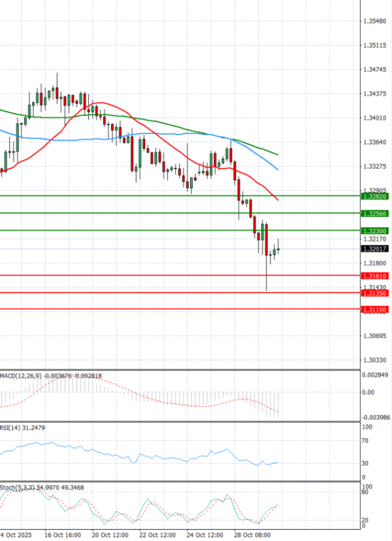Click the 1.35480 price scale label
Image resolution: width=392 pixels, height=541 pixels.
point(374,21)
